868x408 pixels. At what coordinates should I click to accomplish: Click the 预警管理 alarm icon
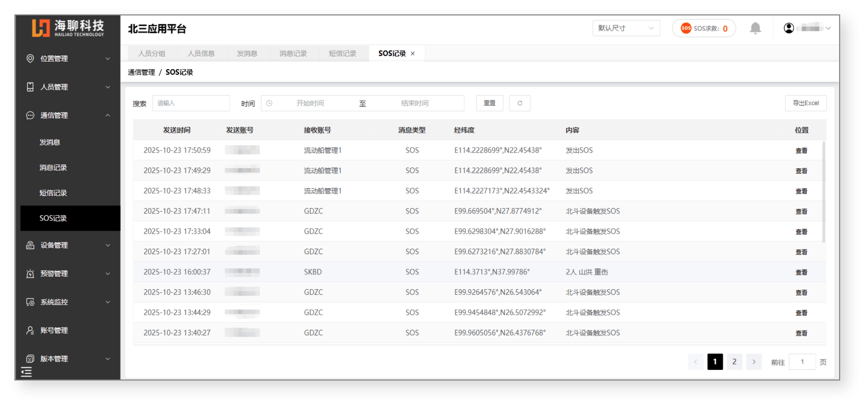[x=30, y=273]
